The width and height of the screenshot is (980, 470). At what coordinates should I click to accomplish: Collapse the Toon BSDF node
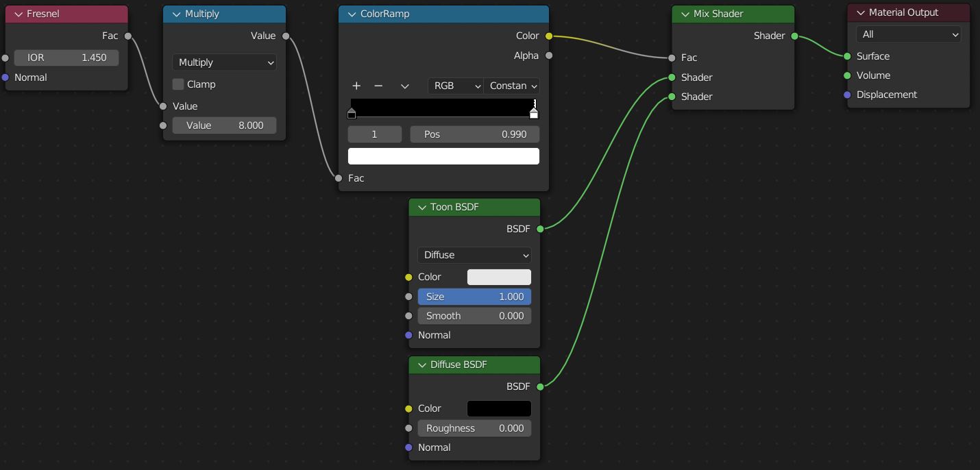(422, 207)
